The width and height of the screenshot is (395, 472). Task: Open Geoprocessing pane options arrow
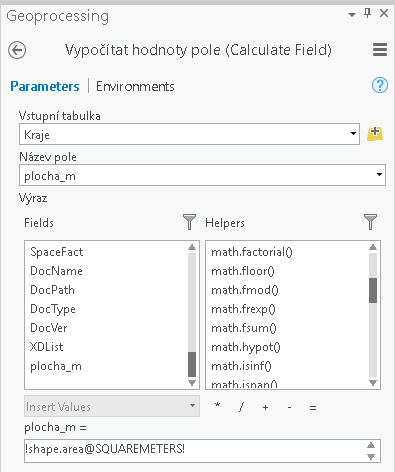click(x=352, y=15)
